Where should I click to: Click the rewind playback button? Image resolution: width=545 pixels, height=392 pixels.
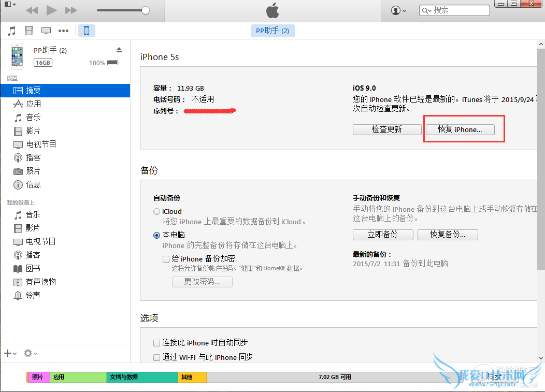[x=32, y=10]
